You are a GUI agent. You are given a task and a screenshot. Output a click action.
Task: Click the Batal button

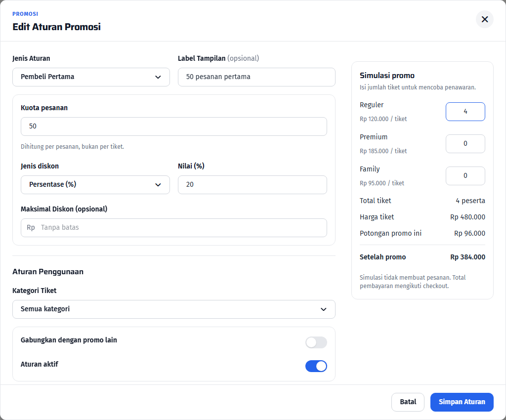[x=408, y=402]
